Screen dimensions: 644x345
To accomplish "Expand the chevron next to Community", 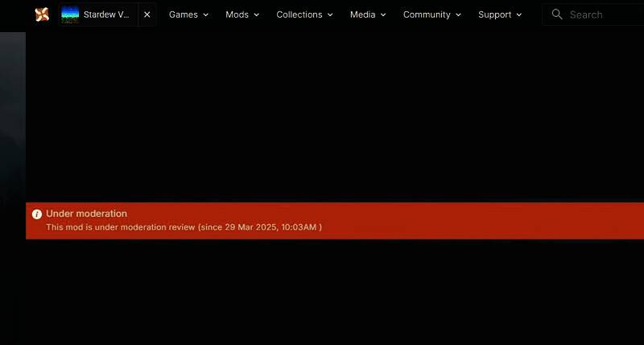I will point(458,15).
